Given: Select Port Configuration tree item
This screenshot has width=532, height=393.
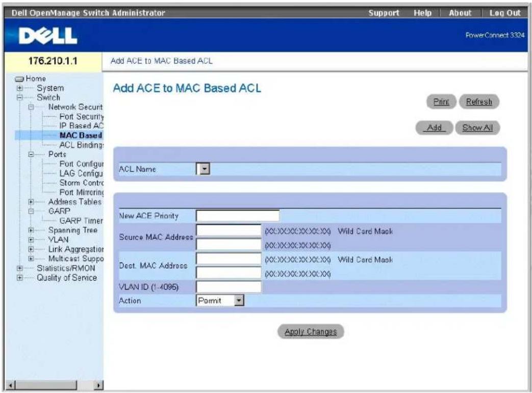Looking at the screenshot, I should click(x=82, y=164).
